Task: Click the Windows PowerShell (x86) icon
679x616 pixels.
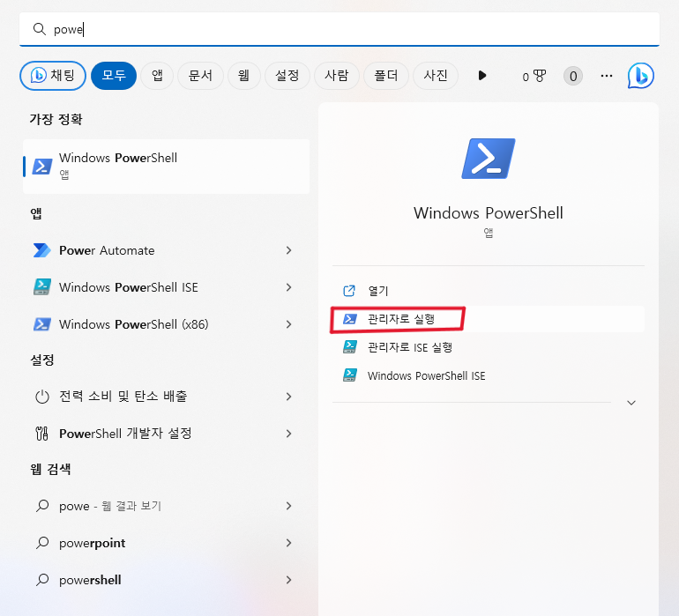Action: pos(42,324)
